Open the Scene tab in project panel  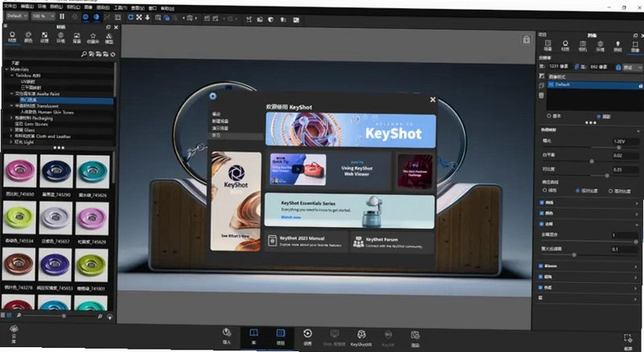coord(548,45)
